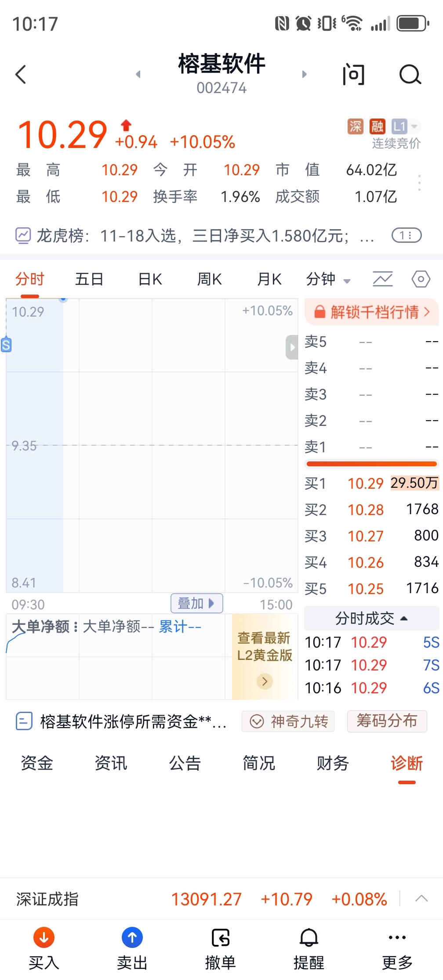Select the 分时 chart tab
The width and height of the screenshot is (443, 980).
pos(30,279)
